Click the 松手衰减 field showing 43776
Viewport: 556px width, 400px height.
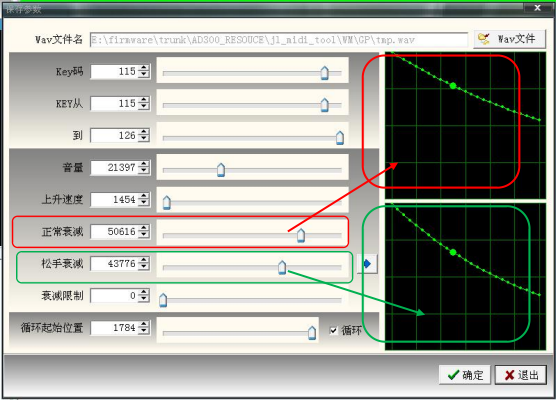click(114, 264)
